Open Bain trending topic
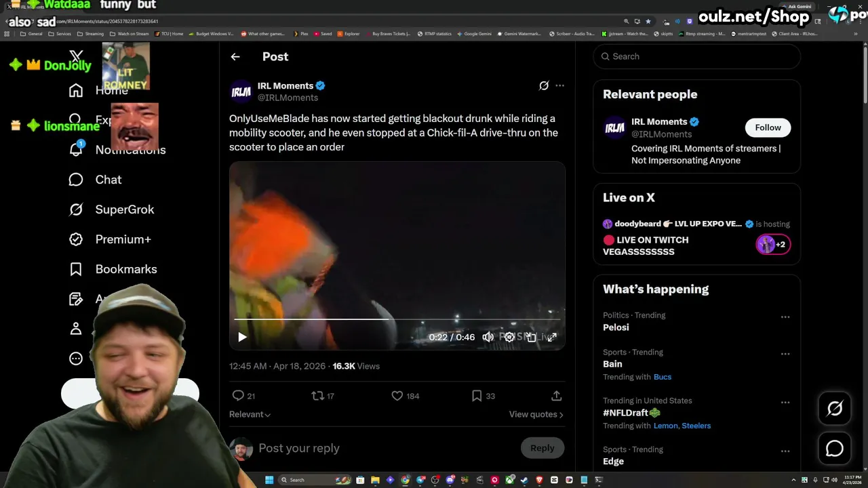868x488 pixels. click(612, 364)
